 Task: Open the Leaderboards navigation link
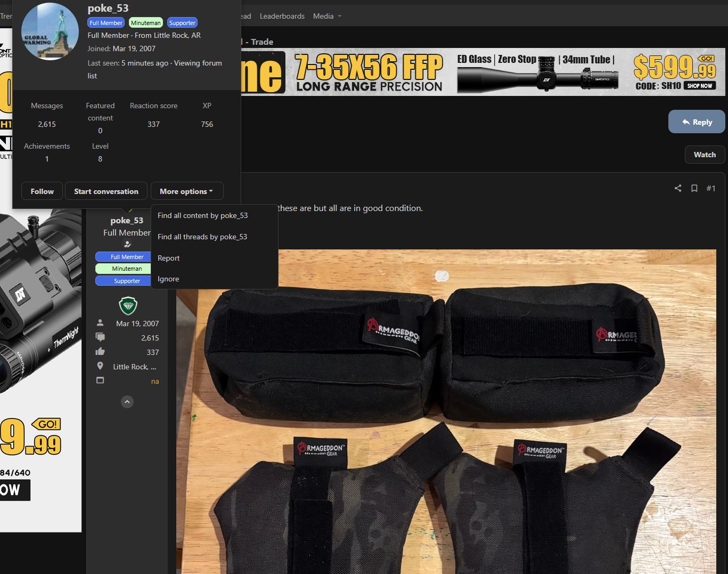282,16
